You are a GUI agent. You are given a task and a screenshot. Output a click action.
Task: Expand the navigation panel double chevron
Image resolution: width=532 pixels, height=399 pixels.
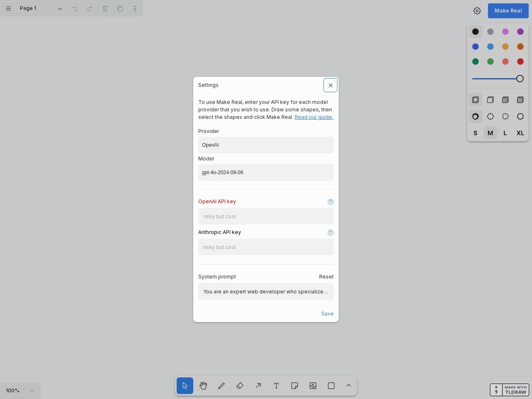[32, 391]
